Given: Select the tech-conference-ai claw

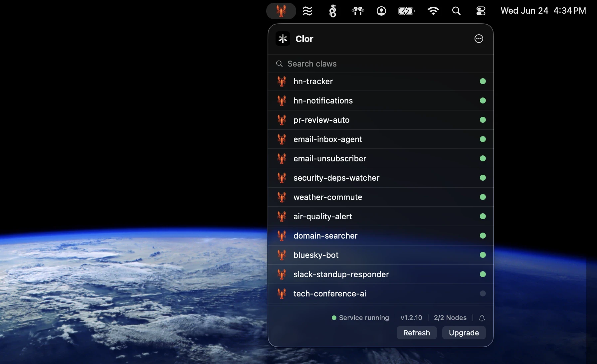Looking at the screenshot, I should pos(381,294).
